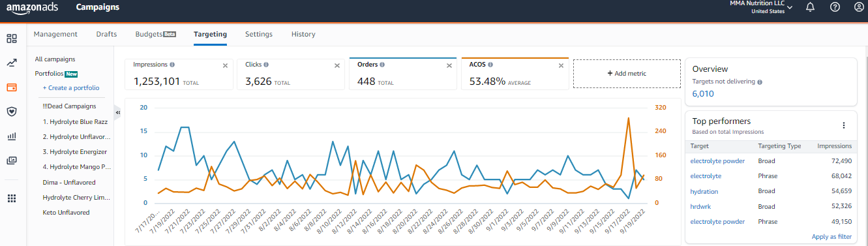The height and width of the screenshot is (246, 868).
Task: Switch to the History tab
Action: coord(303,34)
